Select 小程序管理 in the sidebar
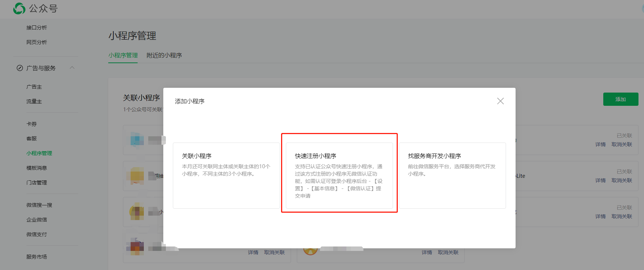Viewport: 644px width, 270px height. pos(39,153)
